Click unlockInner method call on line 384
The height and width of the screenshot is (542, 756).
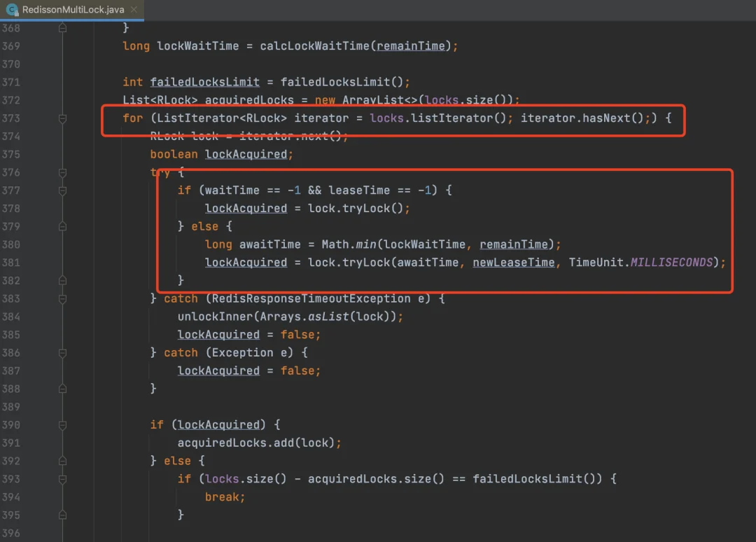coord(216,317)
